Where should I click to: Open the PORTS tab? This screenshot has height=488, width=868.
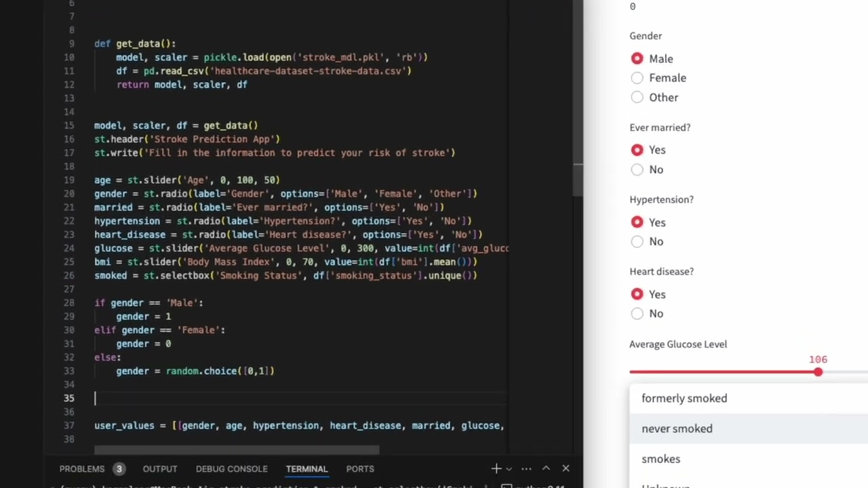360,469
